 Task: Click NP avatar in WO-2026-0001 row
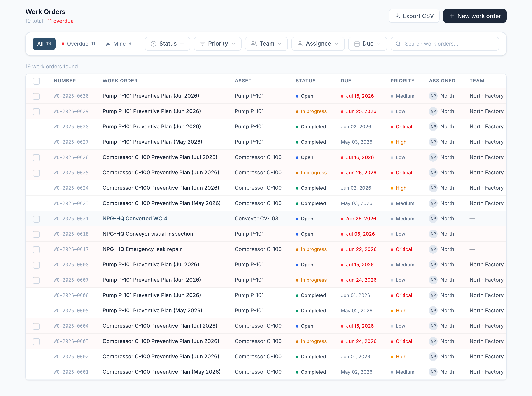tap(433, 372)
